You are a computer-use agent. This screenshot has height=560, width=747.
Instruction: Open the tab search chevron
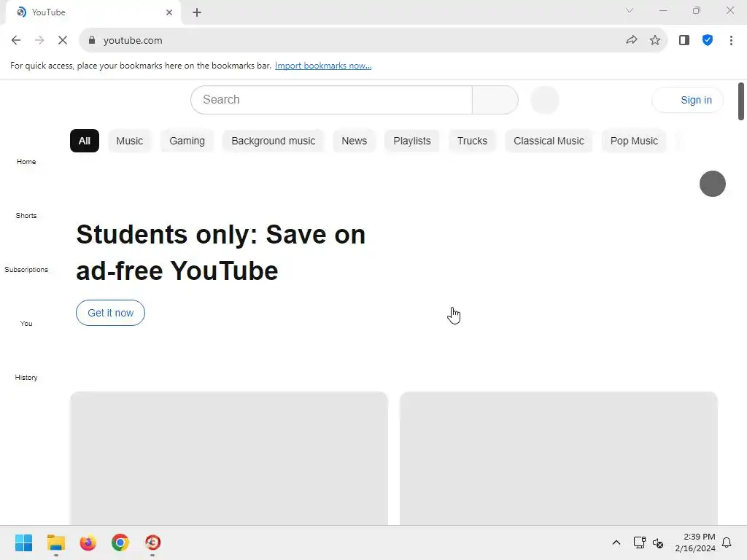630,10
